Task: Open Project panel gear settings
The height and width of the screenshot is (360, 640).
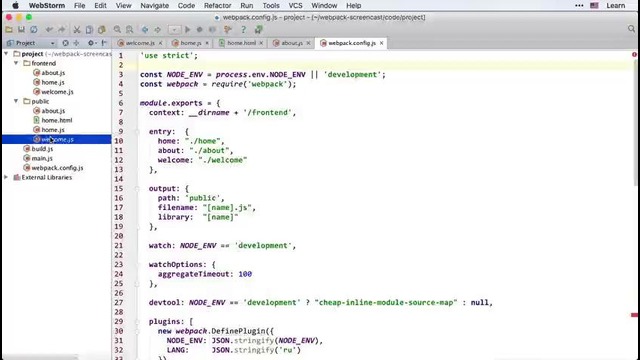Action: [x=92, y=43]
